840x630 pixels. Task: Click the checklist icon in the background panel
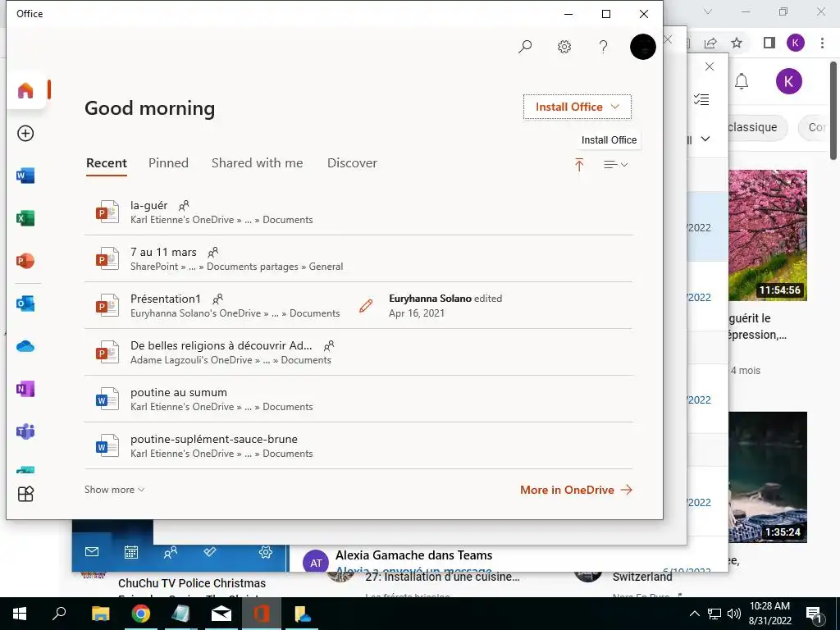click(701, 99)
